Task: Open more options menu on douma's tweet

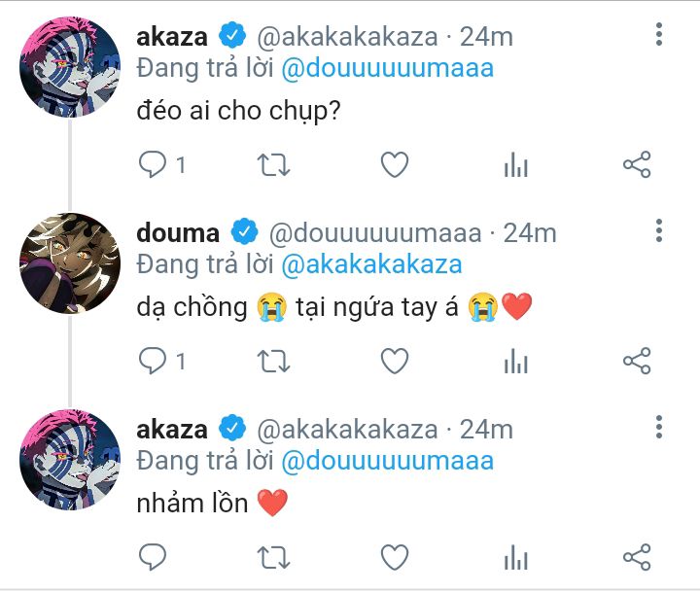Action: pos(659,230)
